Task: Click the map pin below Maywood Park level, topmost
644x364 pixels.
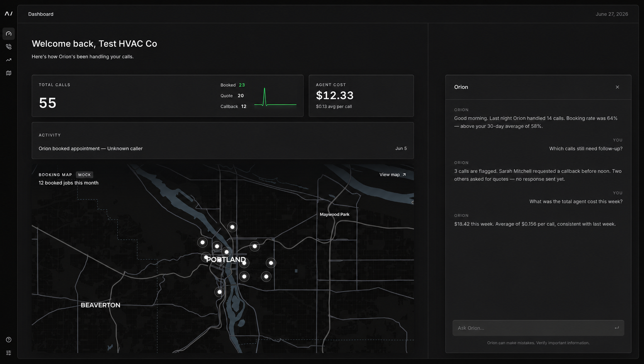Action: pos(232,227)
